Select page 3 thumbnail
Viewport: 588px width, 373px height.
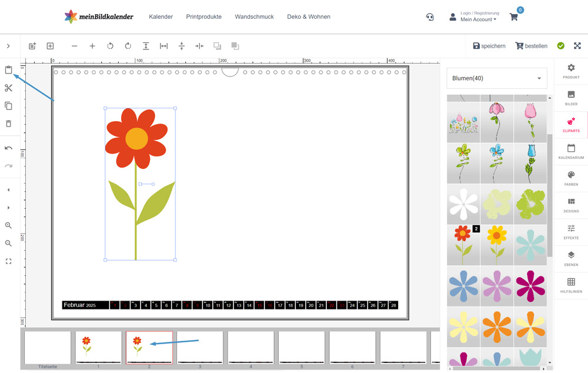coord(200,348)
